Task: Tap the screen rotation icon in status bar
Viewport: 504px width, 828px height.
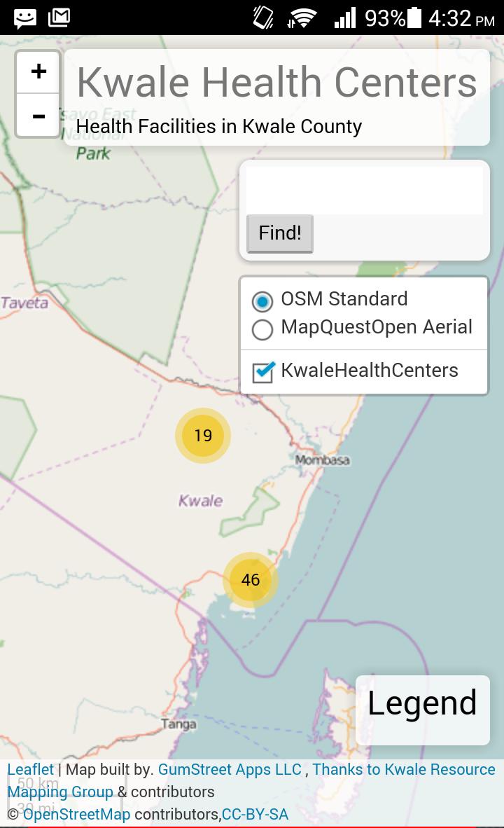Action: tap(262, 18)
